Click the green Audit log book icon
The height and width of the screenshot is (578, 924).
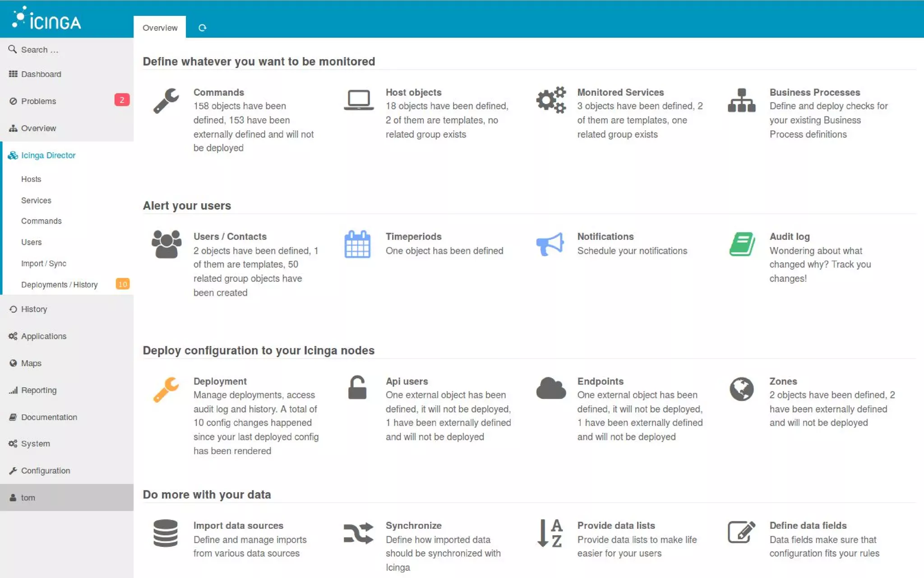(x=742, y=244)
